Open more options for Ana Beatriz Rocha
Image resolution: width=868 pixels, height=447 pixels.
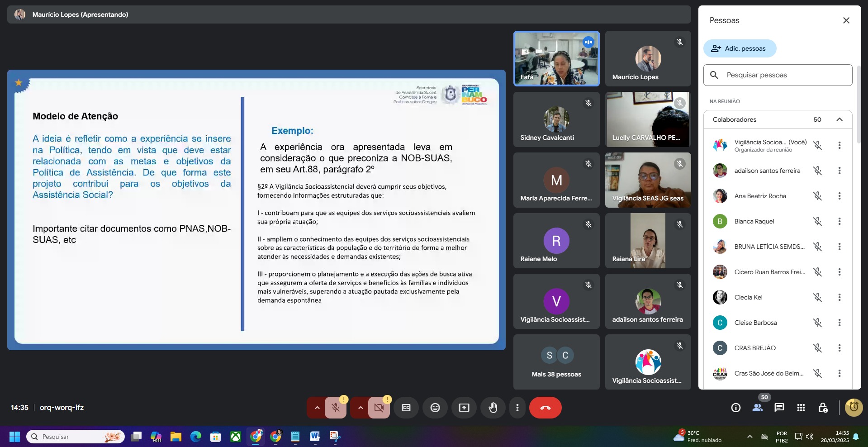[x=839, y=196]
